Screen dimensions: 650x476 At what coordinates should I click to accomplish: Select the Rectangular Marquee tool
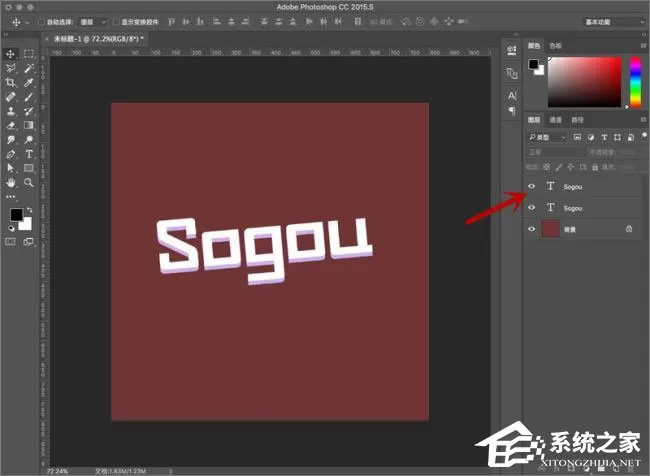click(29, 54)
